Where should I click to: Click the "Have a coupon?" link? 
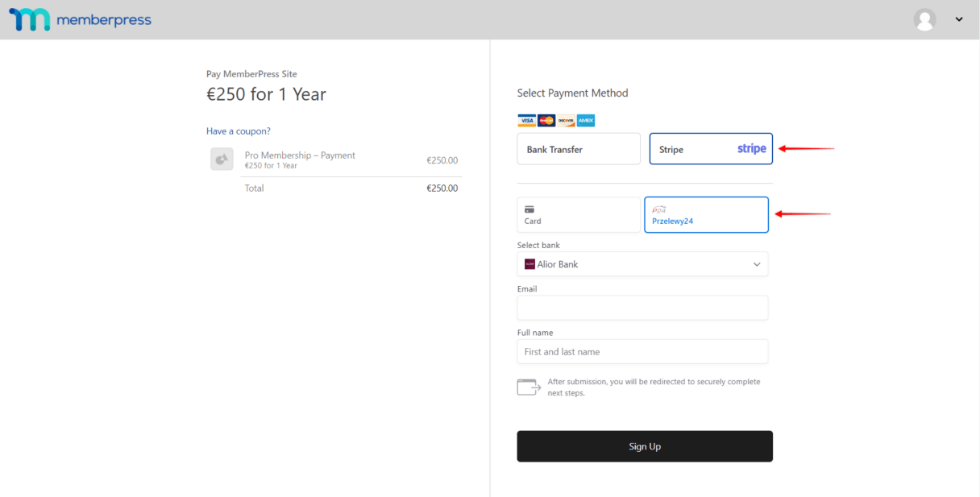239,131
